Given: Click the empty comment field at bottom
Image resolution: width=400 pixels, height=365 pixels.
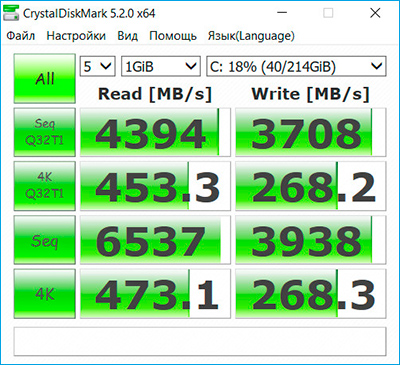Looking at the screenshot, I should coord(200,341).
